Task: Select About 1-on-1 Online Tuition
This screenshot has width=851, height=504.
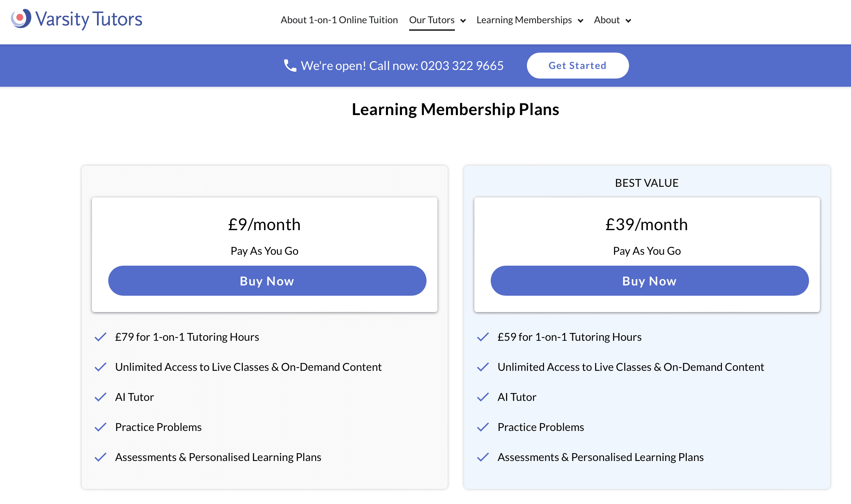Action: pos(339,20)
